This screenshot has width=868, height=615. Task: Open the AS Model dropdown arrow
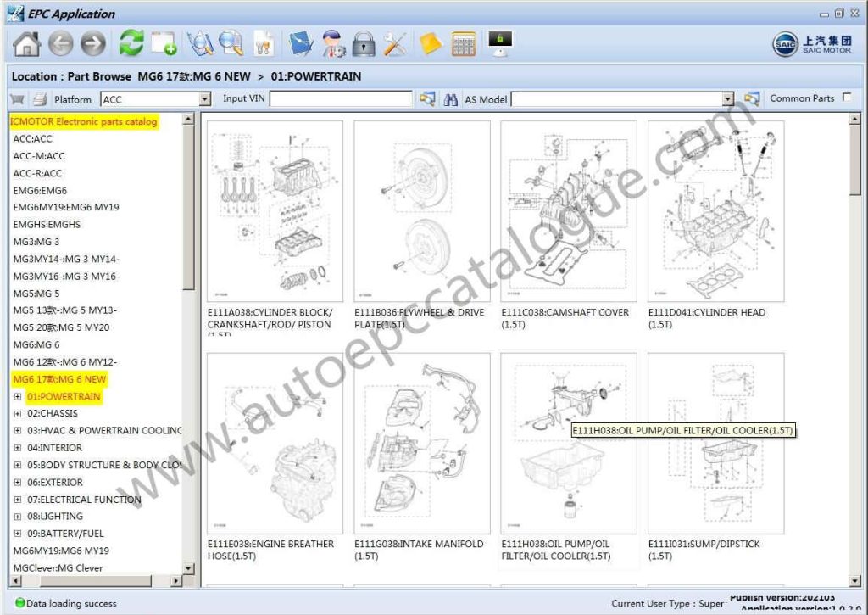(x=727, y=99)
